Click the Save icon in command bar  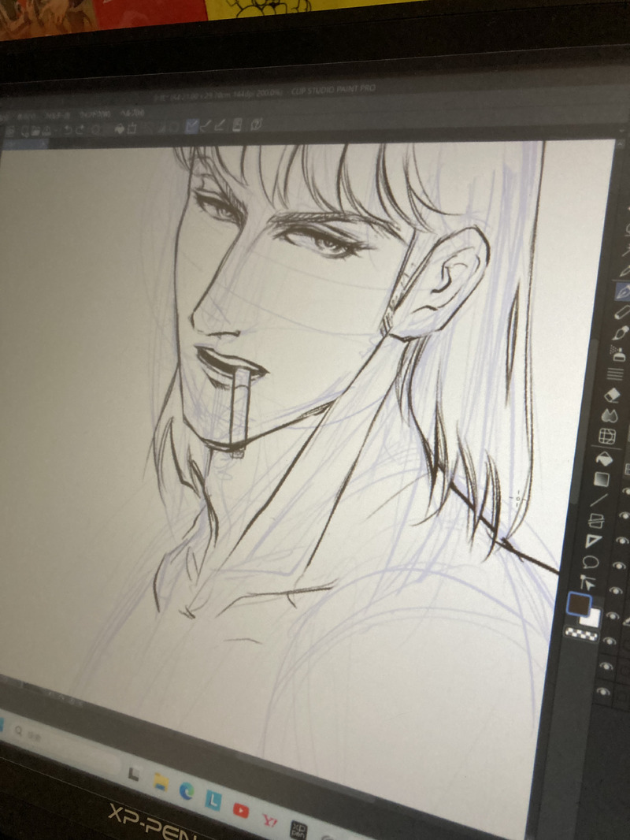[x=47, y=130]
